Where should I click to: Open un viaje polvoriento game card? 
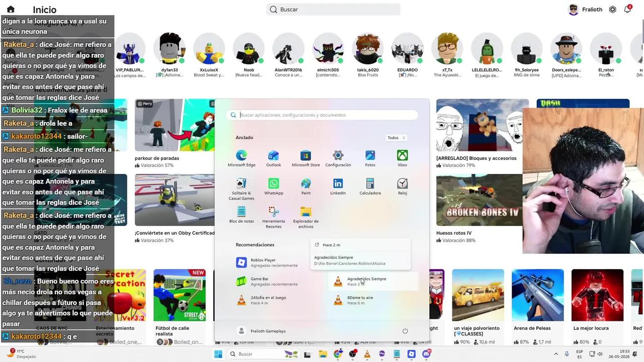pyautogui.click(x=478, y=295)
